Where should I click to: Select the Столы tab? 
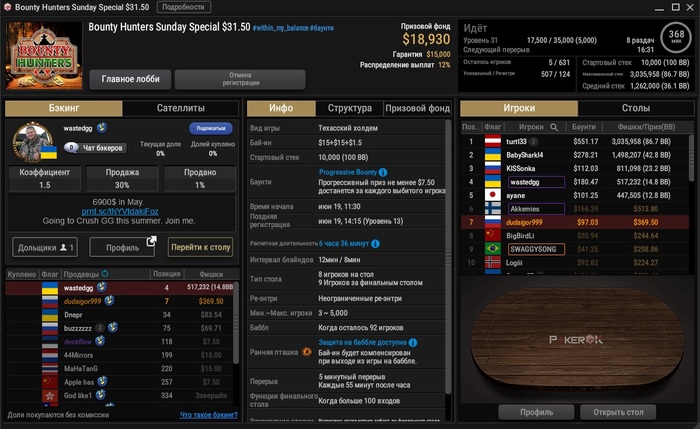pyautogui.click(x=636, y=108)
